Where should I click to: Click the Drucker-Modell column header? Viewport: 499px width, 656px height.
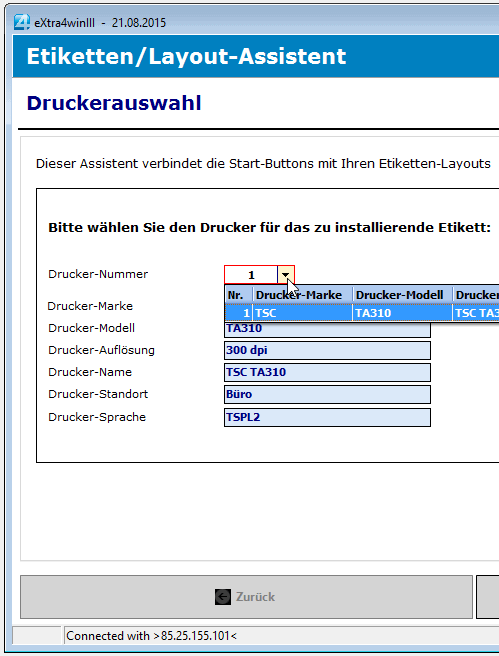click(x=402, y=295)
